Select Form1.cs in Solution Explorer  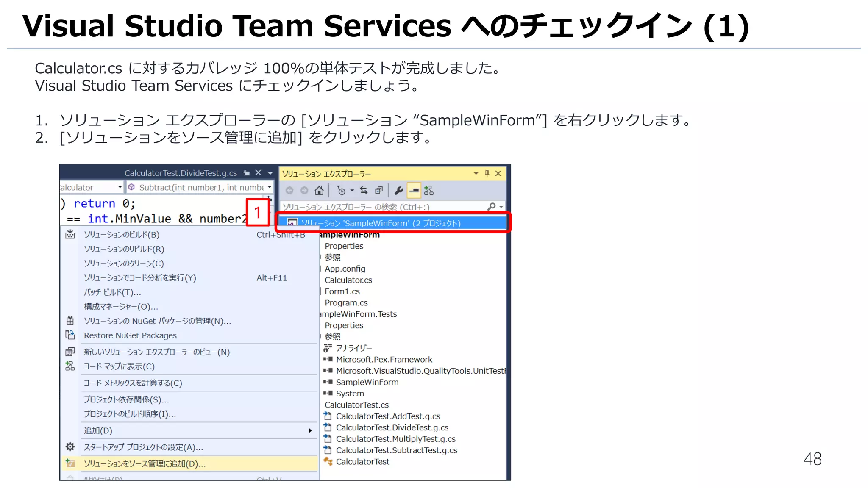pyautogui.click(x=342, y=291)
